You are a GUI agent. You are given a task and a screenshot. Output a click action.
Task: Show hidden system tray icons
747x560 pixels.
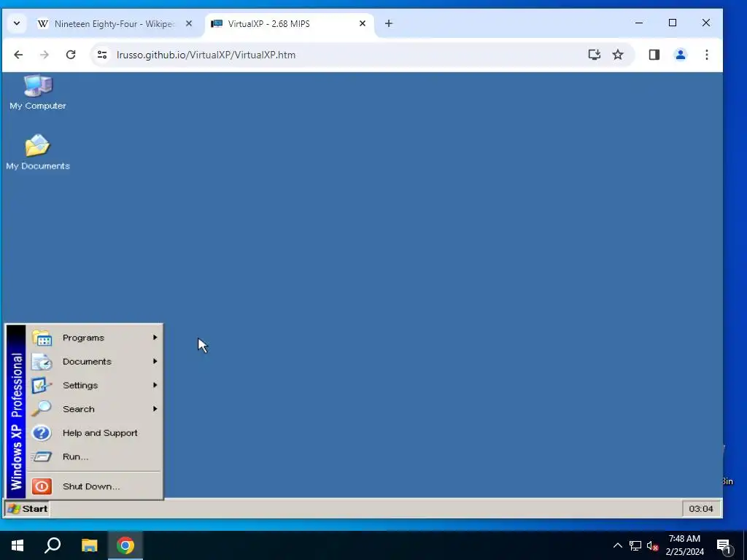(617, 545)
